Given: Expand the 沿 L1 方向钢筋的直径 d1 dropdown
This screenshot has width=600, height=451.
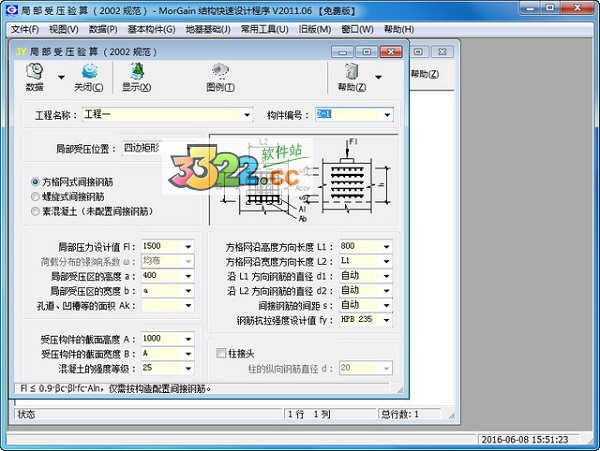Looking at the screenshot, I should 386,276.
